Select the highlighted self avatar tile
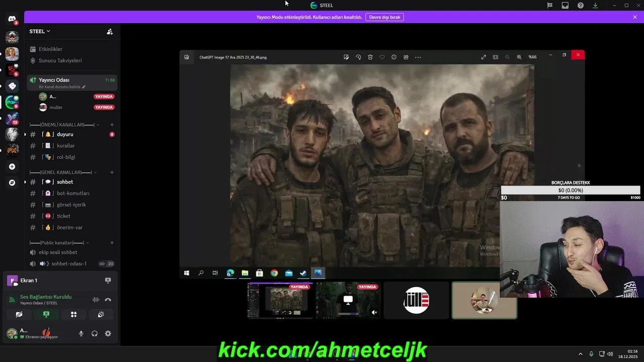 [484, 300]
